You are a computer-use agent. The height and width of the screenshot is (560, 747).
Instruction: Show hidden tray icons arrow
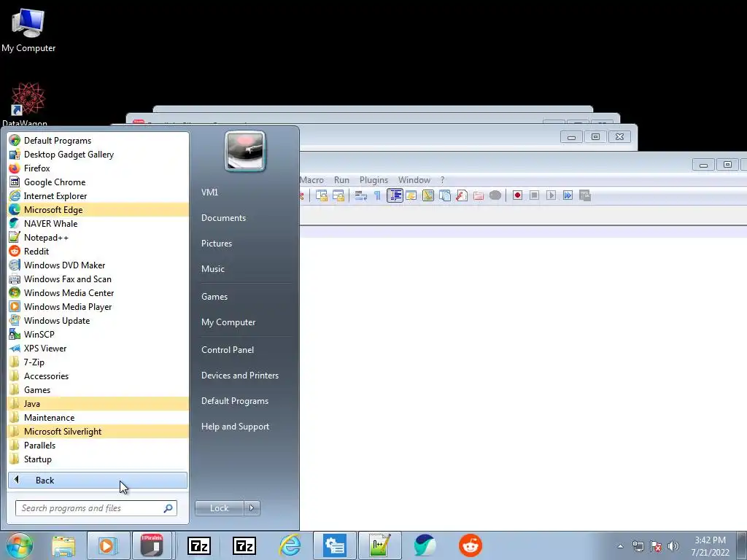[x=620, y=546]
